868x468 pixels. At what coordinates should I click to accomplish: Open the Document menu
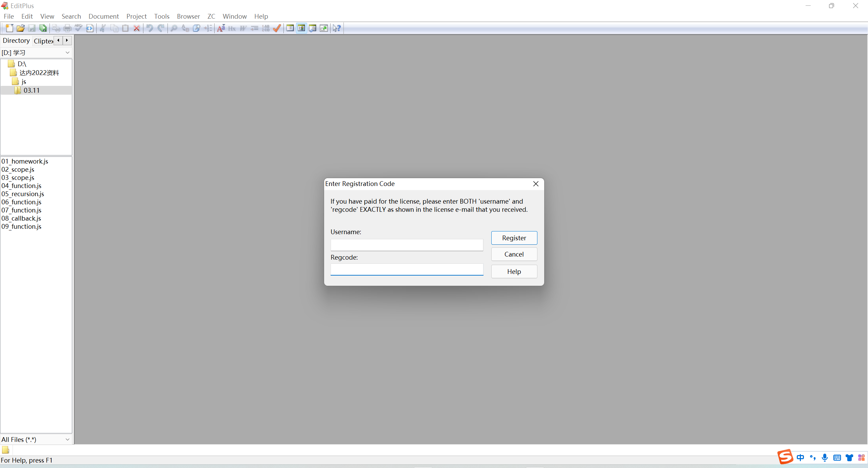[103, 16]
